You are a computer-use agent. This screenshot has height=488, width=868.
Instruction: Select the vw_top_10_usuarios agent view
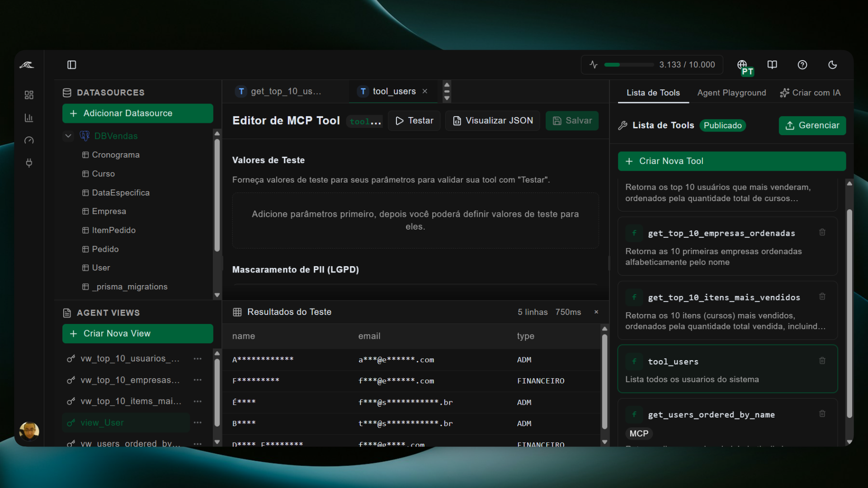click(126, 359)
